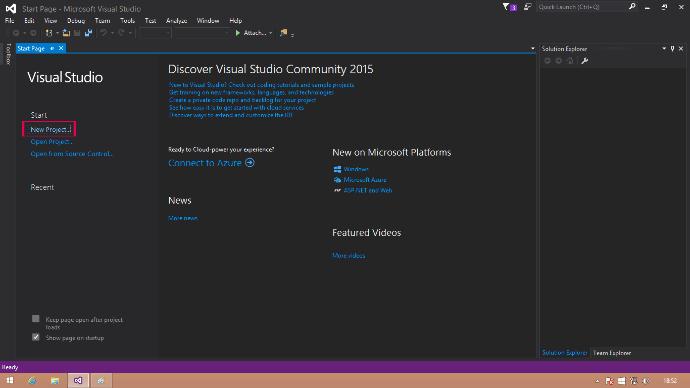690x388 pixels.
Task: Switch to the Solution Explorer bottom tab
Action: tap(564, 353)
